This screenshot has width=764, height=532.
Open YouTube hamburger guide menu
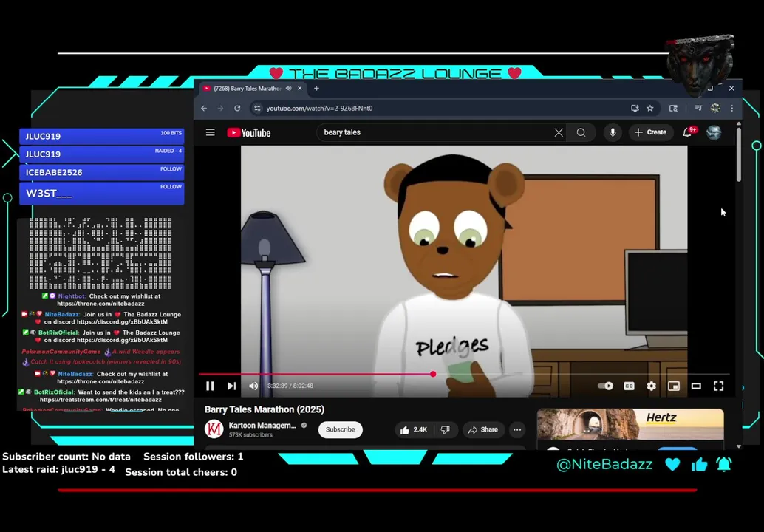pyautogui.click(x=210, y=132)
